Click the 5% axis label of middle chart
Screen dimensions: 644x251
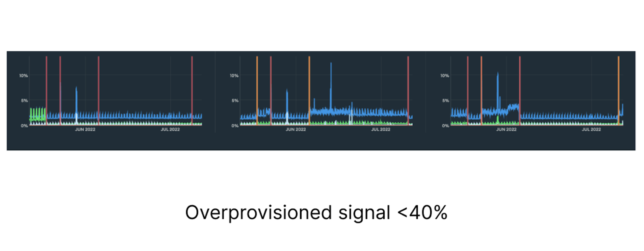[x=235, y=100]
